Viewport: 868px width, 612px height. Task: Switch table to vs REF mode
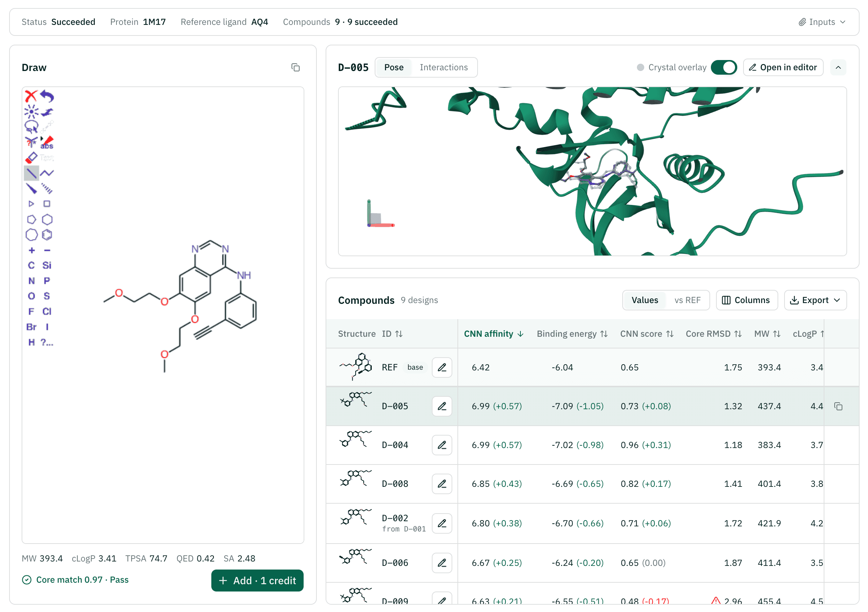687,301
